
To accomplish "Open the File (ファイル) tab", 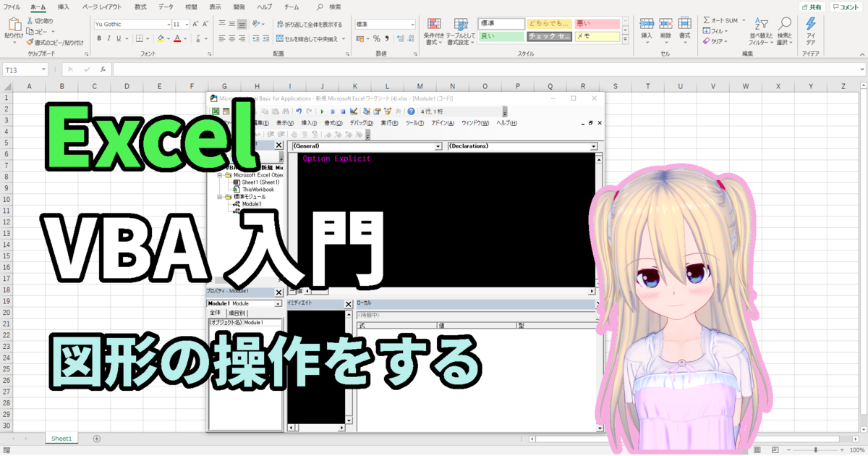I will tap(12, 7).
